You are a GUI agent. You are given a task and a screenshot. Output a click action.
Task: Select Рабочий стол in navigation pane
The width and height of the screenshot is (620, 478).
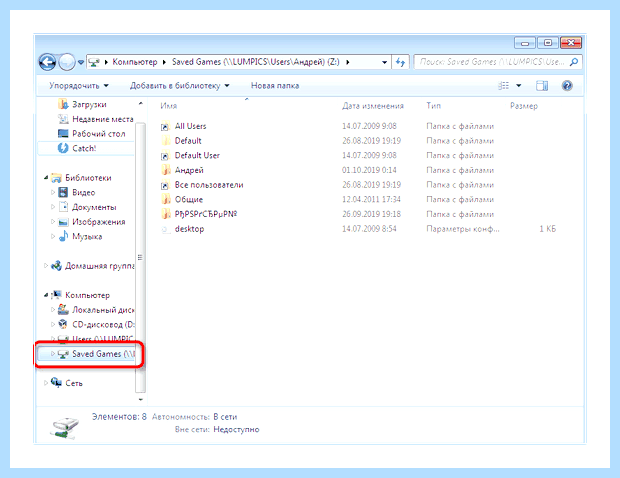pyautogui.click(x=98, y=134)
